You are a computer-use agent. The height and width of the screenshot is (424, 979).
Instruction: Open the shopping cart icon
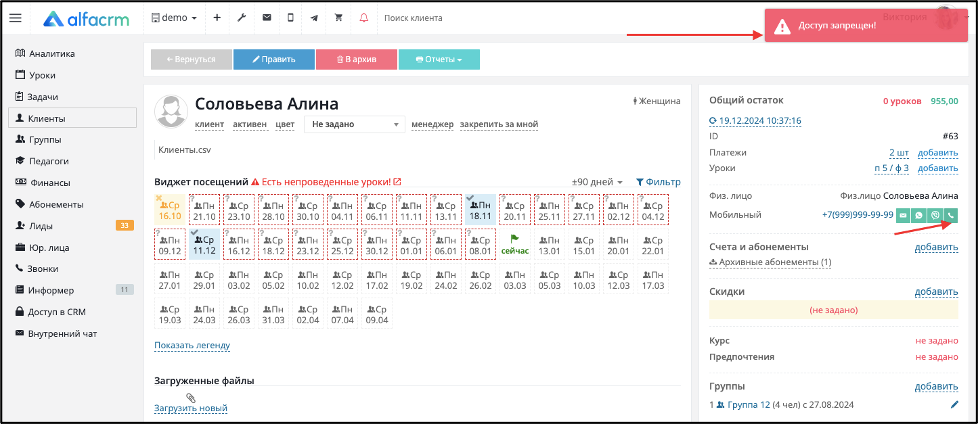pyautogui.click(x=339, y=18)
